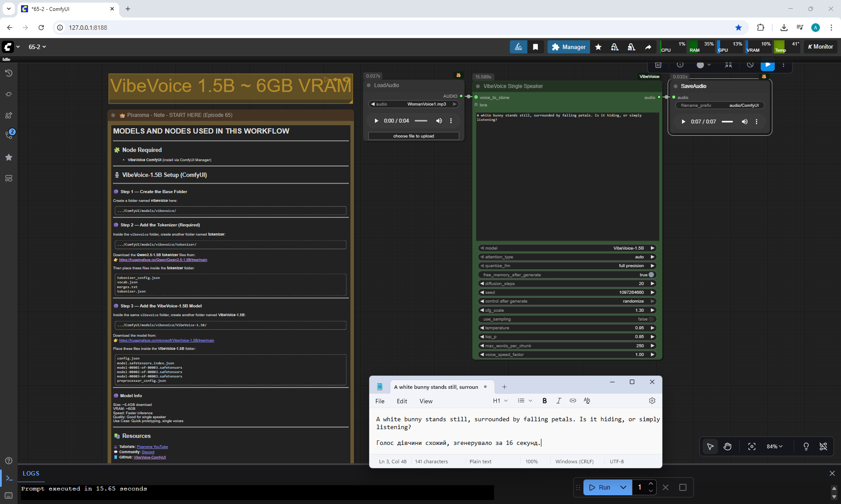The image size is (841, 504).
Task: Click the share arrow icon in toolbar
Action: coord(648,47)
